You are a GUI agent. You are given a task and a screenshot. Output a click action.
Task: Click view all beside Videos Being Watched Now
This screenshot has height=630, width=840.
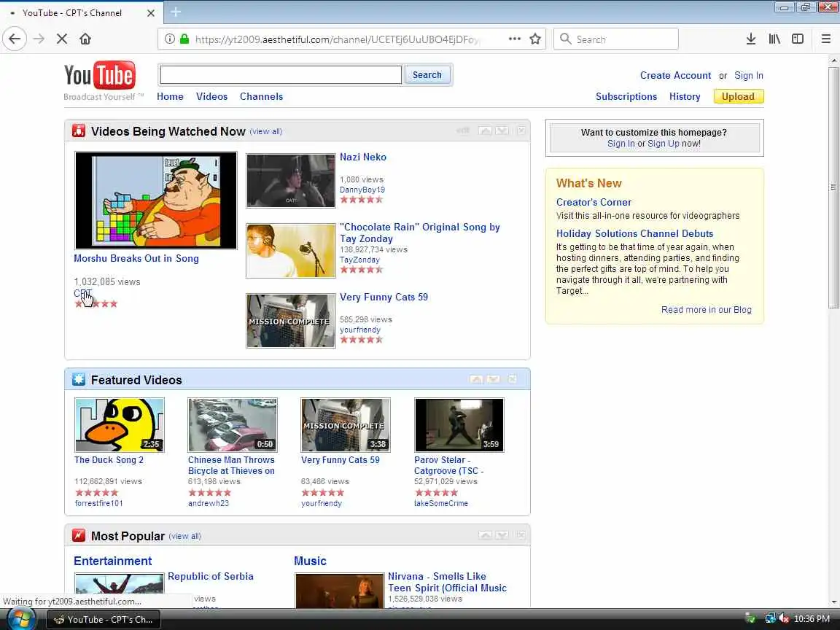coord(265,131)
